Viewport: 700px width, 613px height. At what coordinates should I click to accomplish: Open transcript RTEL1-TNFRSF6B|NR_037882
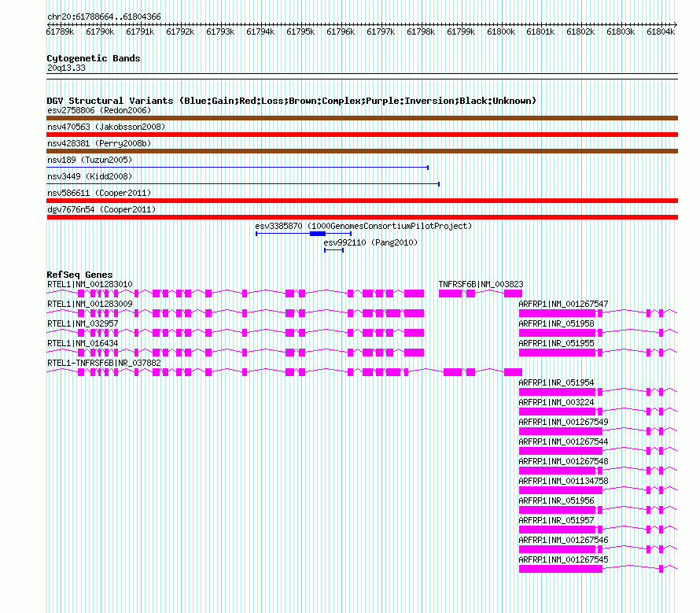[104, 363]
